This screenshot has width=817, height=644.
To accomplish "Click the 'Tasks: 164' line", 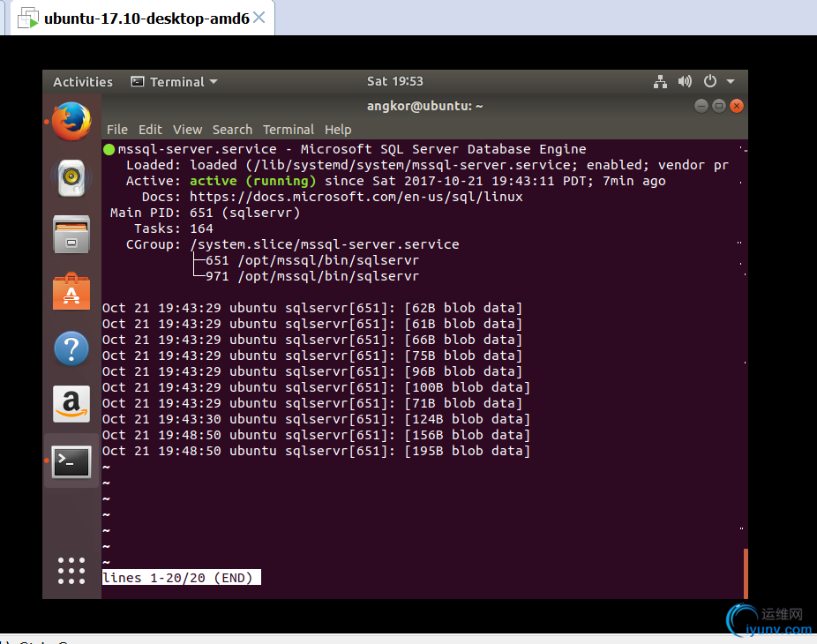I will click(174, 228).
